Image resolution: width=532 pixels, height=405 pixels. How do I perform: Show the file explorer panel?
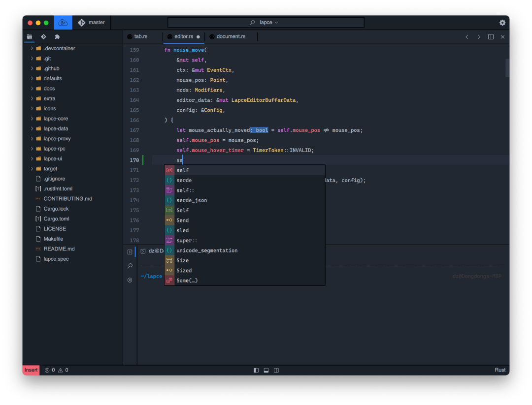tap(30, 36)
